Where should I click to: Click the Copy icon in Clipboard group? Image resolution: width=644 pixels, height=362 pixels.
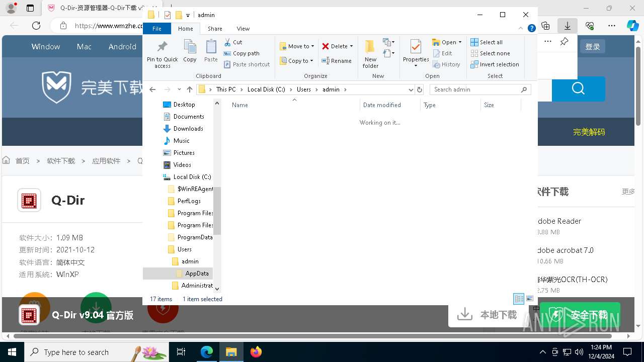coord(190,47)
